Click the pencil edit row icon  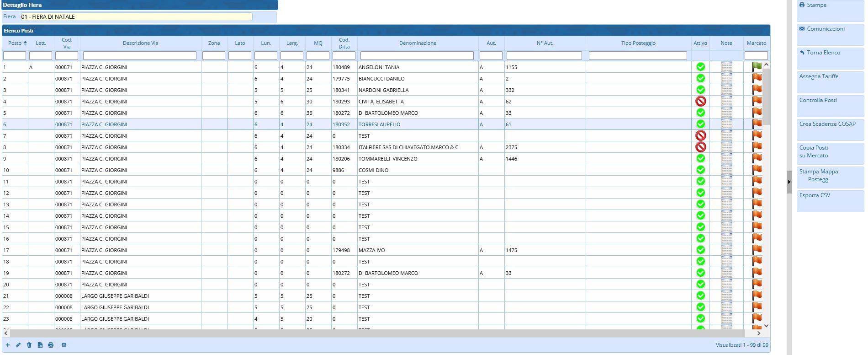18,345
